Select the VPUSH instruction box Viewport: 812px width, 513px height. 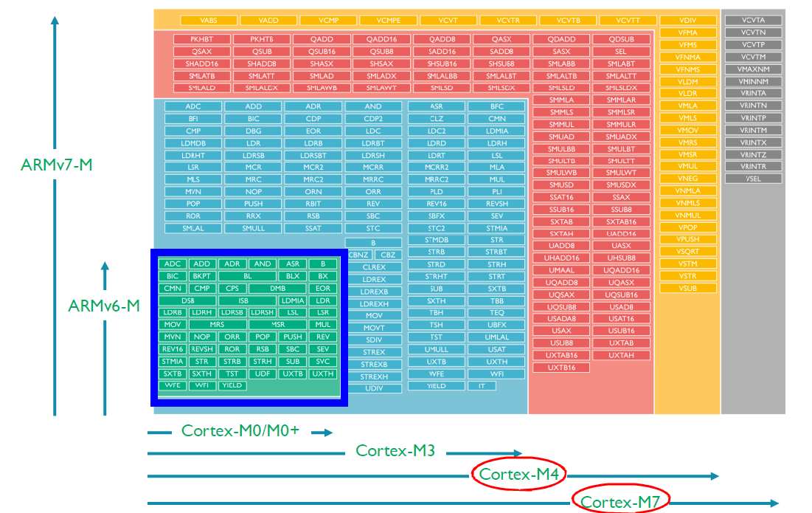click(x=687, y=239)
